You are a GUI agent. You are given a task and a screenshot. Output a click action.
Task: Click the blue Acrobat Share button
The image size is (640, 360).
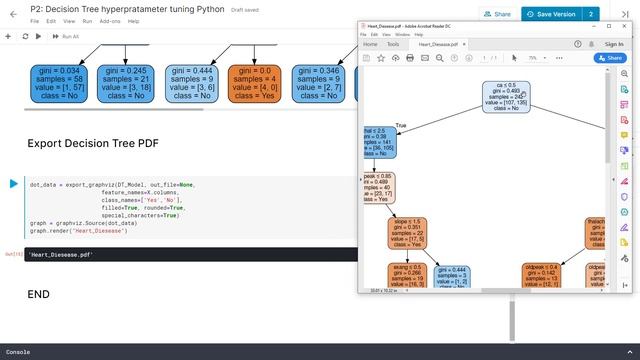(x=610, y=58)
